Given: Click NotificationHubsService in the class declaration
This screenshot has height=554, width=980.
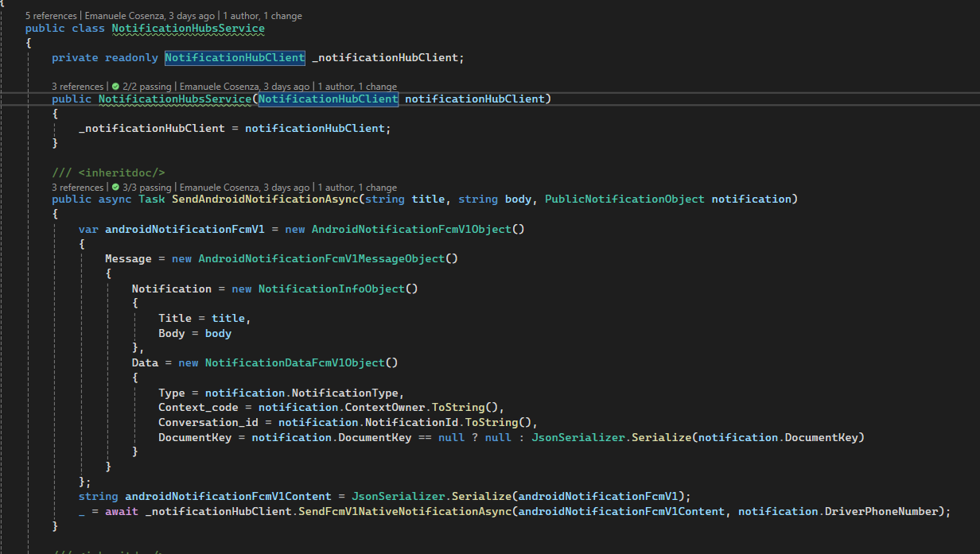Looking at the screenshot, I should click(x=189, y=29).
